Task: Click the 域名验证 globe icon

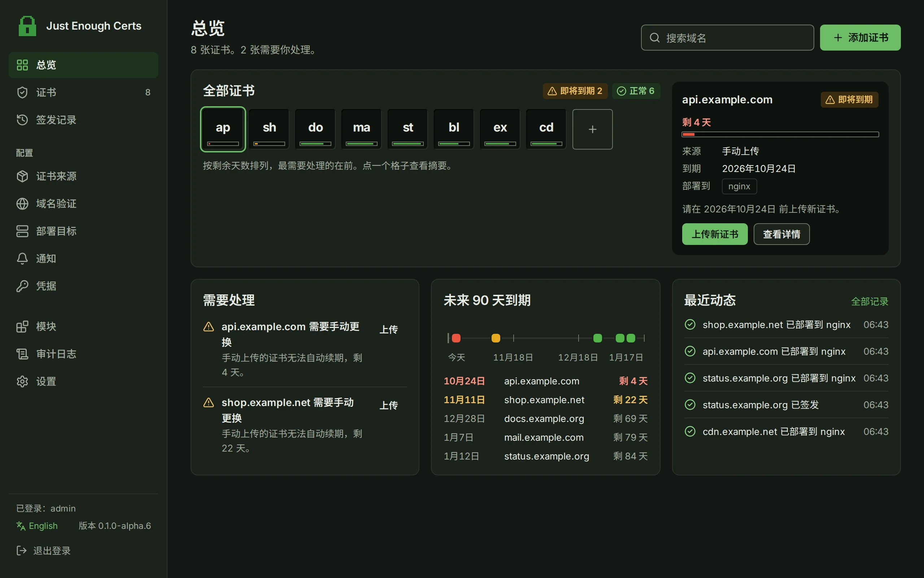Action: (22, 204)
